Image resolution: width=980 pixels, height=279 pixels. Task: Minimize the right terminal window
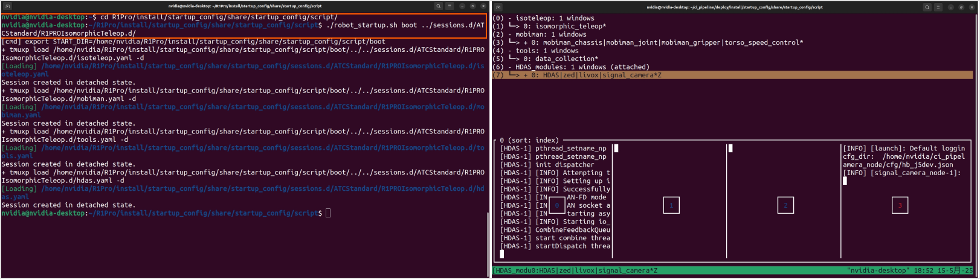pos(950,7)
